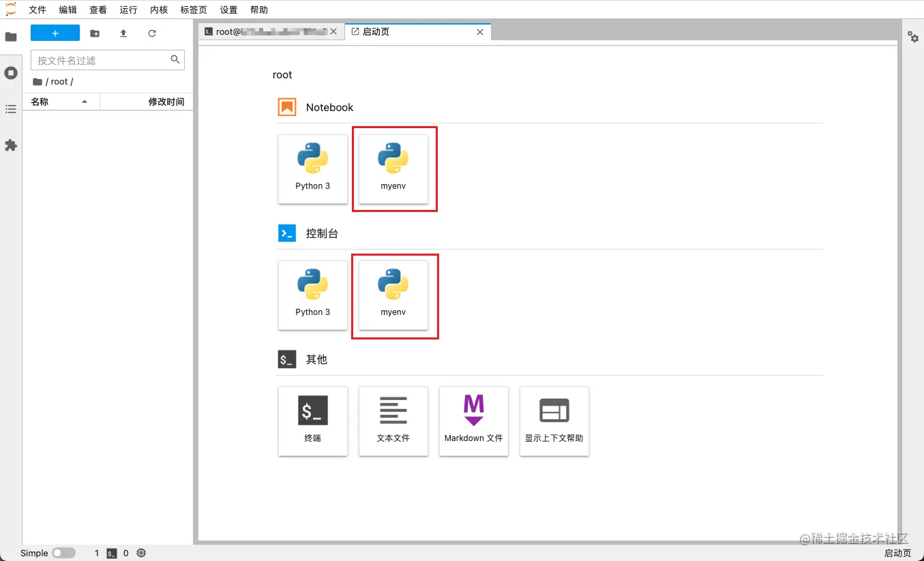The height and width of the screenshot is (561, 924).
Task: Open the 内核 menu
Action: click(159, 10)
